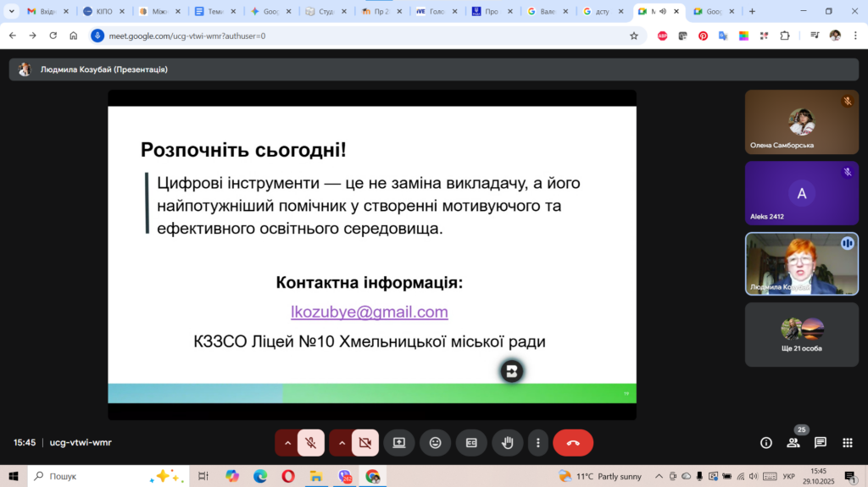Viewport: 868px width, 487px height.
Task: Click the share screen (present now) icon
Action: 398,442
